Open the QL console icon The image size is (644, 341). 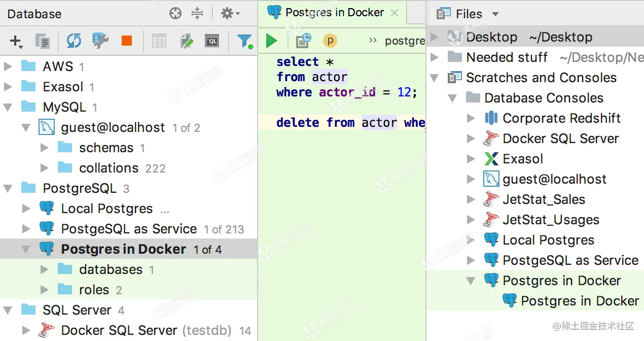(212, 42)
